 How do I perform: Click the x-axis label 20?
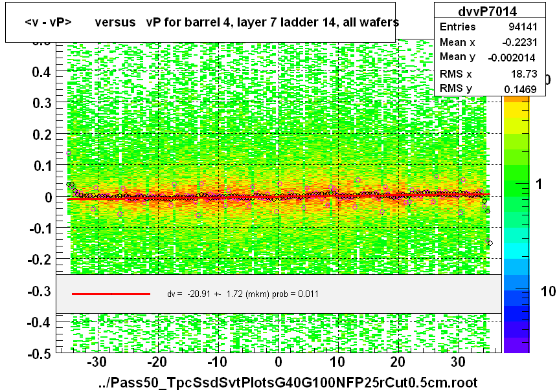398,362
